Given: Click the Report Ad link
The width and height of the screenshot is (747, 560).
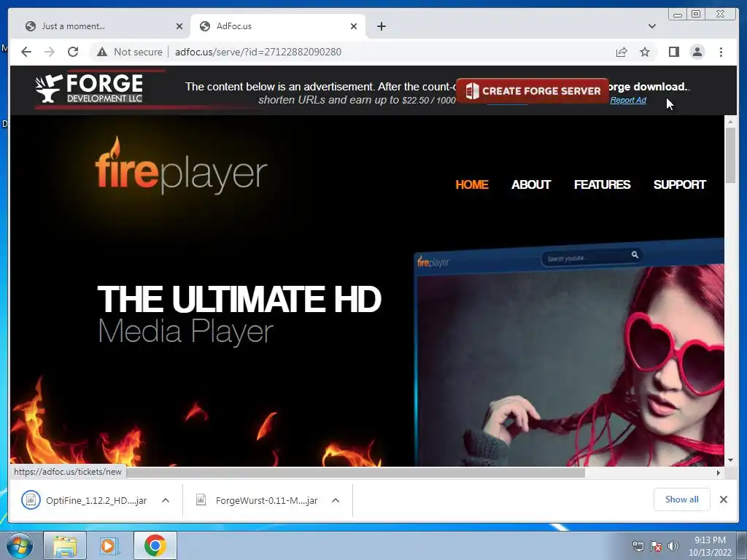Looking at the screenshot, I should 628,100.
